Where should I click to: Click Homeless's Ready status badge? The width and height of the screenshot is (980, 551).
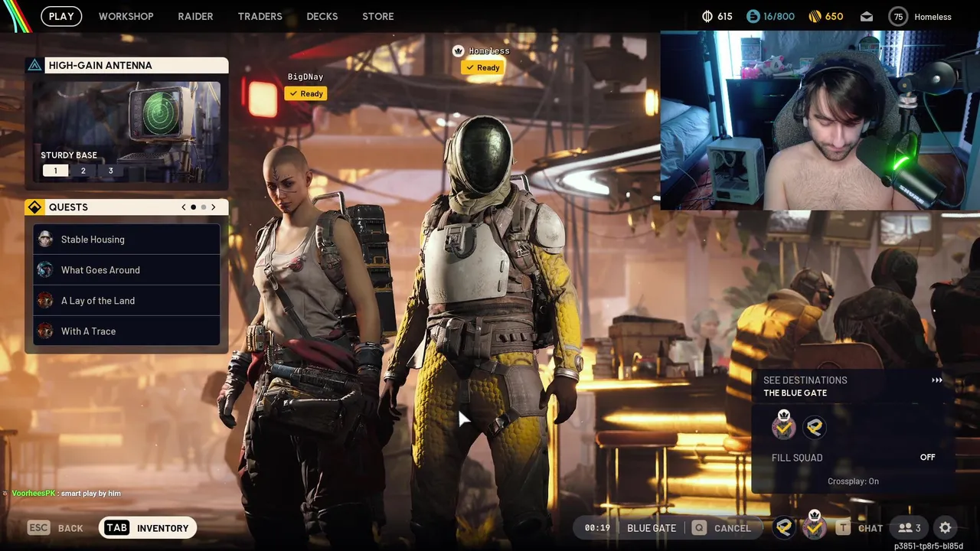click(482, 67)
